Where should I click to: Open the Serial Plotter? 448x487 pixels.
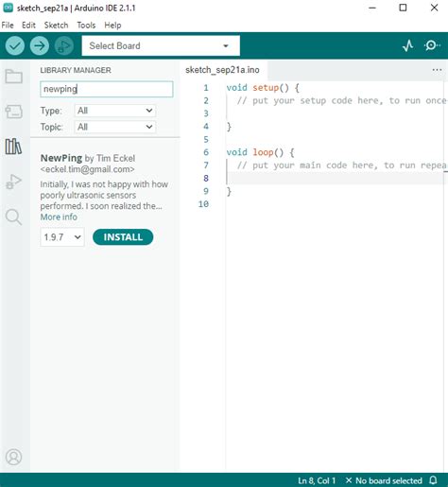[408, 45]
